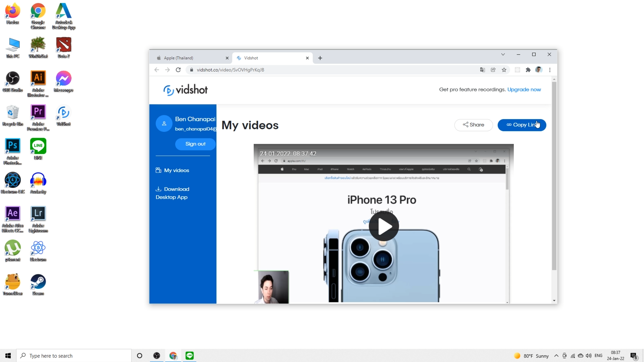Viewport: 644px width, 362px height.
Task: Open Cortana circle on taskbar
Action: pos(140,356)
